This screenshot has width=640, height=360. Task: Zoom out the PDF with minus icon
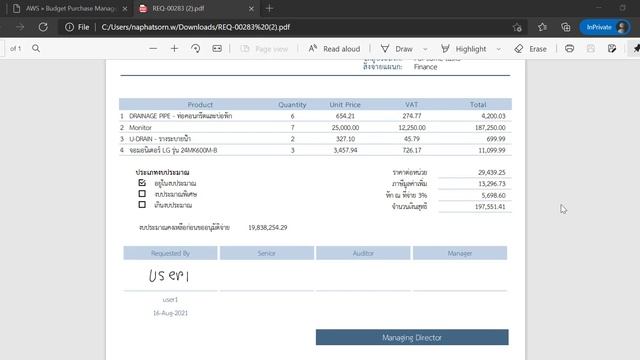pos(153,49)
